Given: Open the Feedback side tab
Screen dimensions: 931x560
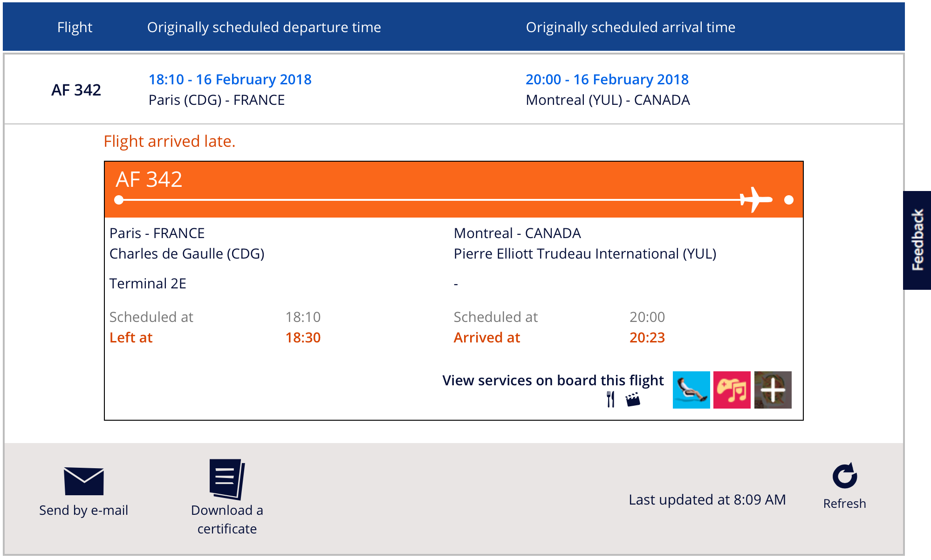Looking at the screenshot, I should [x=917, y=240].
